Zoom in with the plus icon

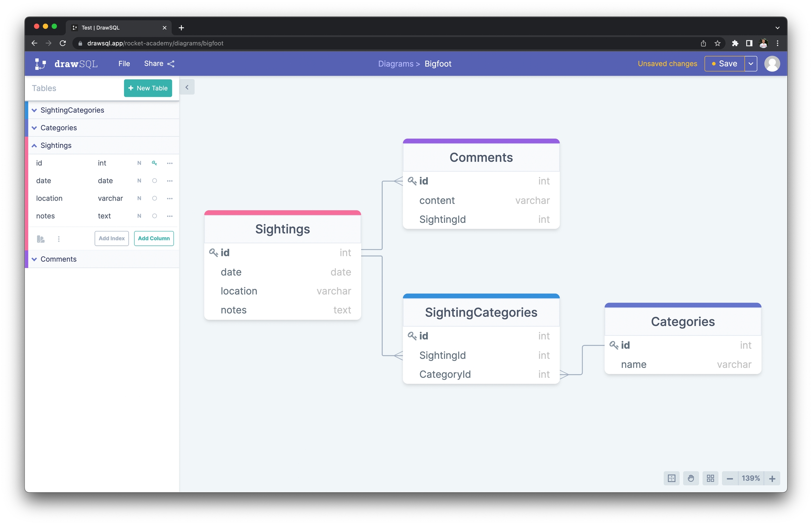[x=772, y=479]
